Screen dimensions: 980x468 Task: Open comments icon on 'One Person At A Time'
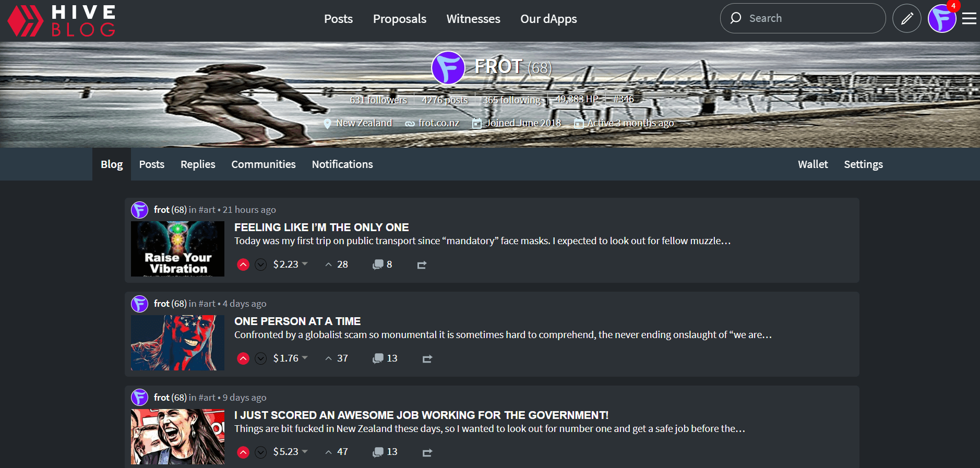coord(378,358)
